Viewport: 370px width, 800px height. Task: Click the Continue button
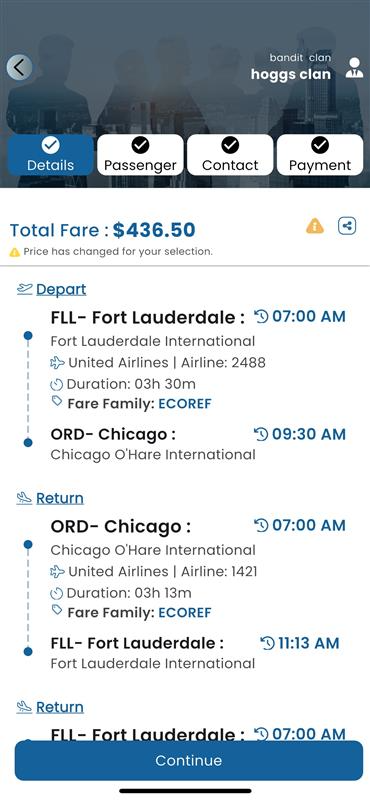[x=189, y=760]
